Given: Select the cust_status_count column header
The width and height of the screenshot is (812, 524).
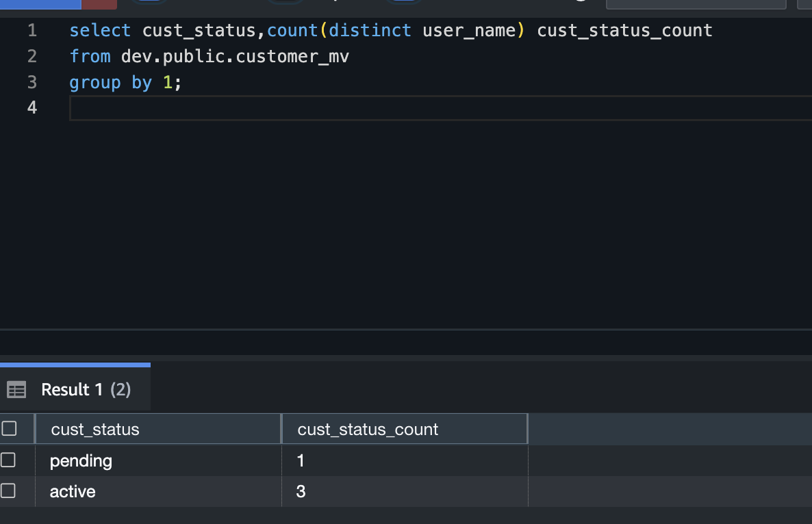Looking at the screenshot, I should coord(405,429).
